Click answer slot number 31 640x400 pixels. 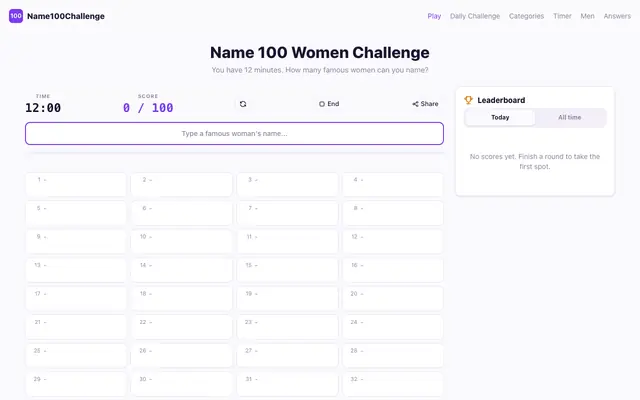point(287,384)
